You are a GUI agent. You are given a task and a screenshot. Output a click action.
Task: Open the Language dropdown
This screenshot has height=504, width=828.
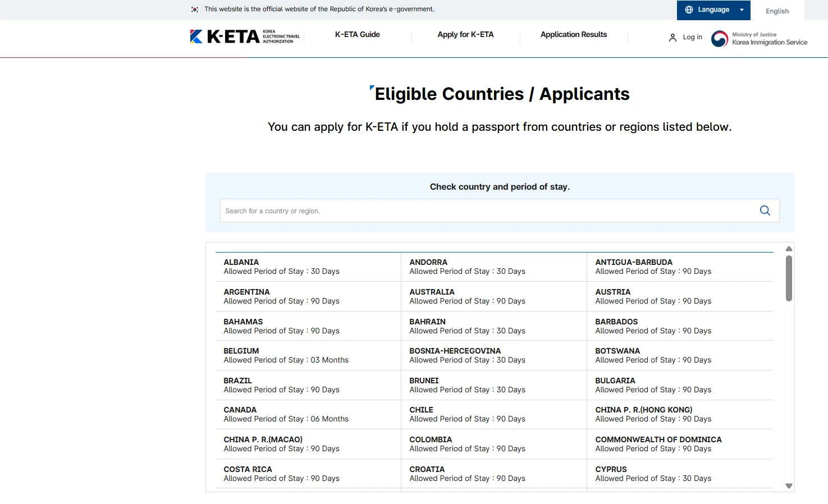click(x=713, y=10)
